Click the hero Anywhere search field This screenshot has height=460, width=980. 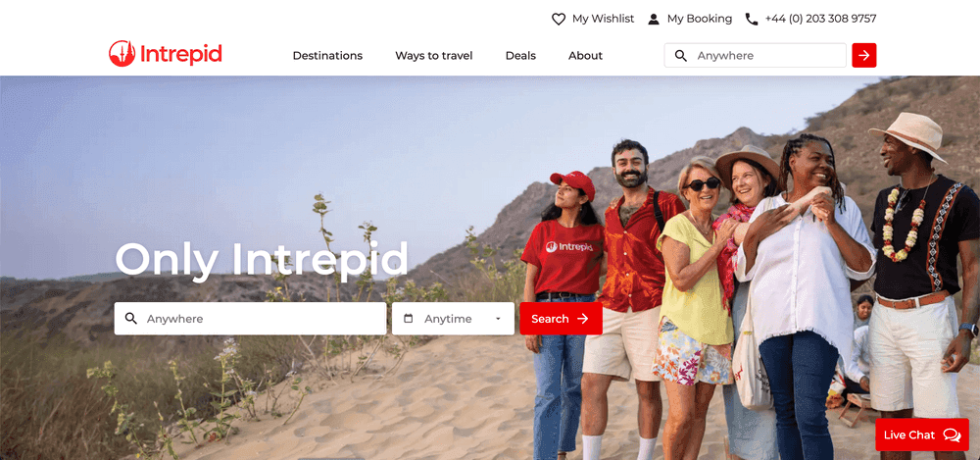click(x=250, y=319)
